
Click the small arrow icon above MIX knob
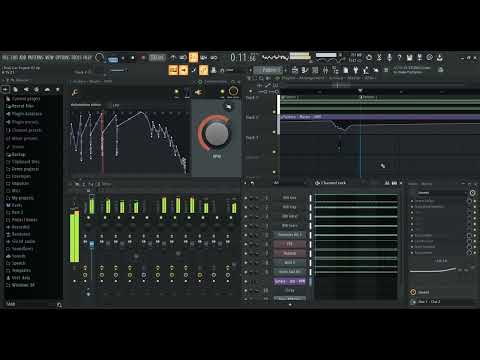(228, 107)
